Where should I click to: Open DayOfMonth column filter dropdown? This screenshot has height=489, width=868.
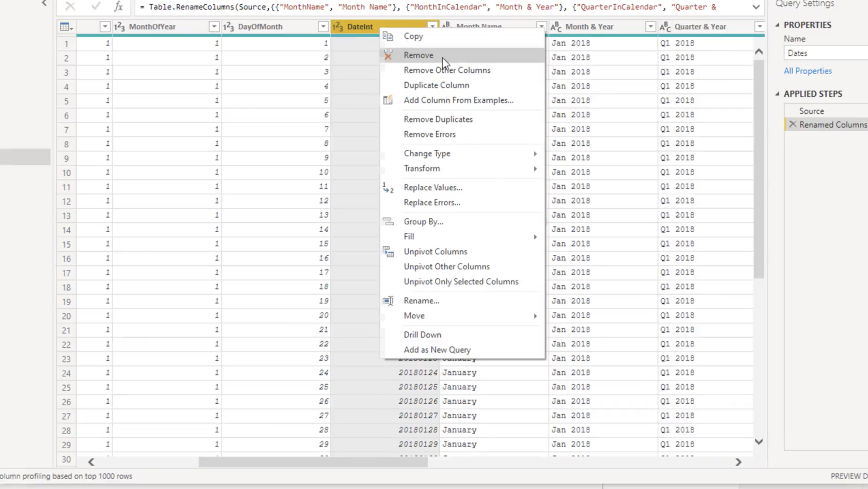point(323,27)
